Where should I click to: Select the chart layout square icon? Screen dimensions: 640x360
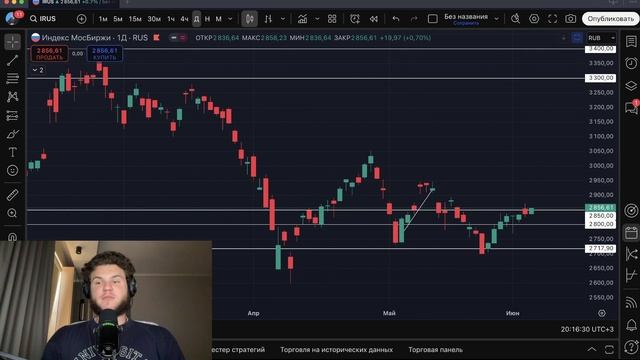tap(433, 19)
